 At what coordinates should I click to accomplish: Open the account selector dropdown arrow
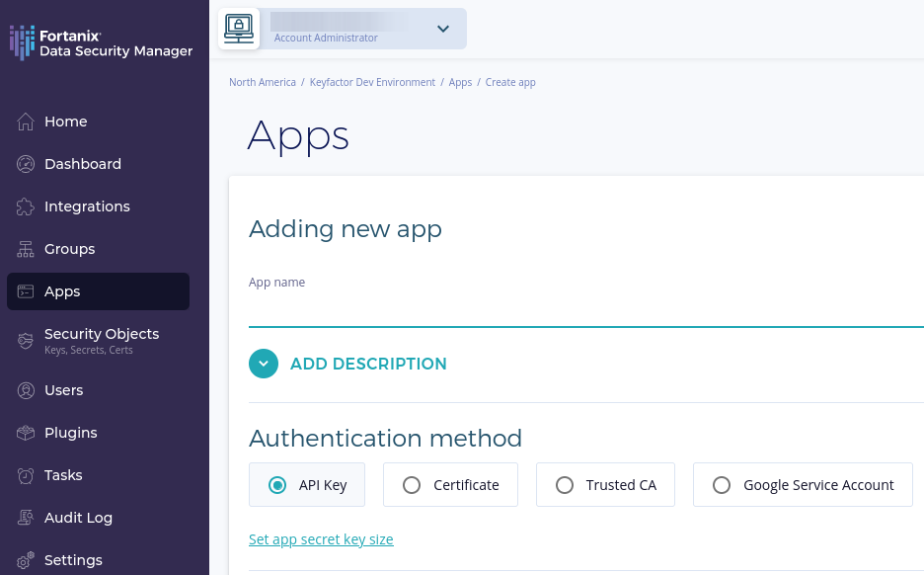pyautogui.click(x=443, y=29)
